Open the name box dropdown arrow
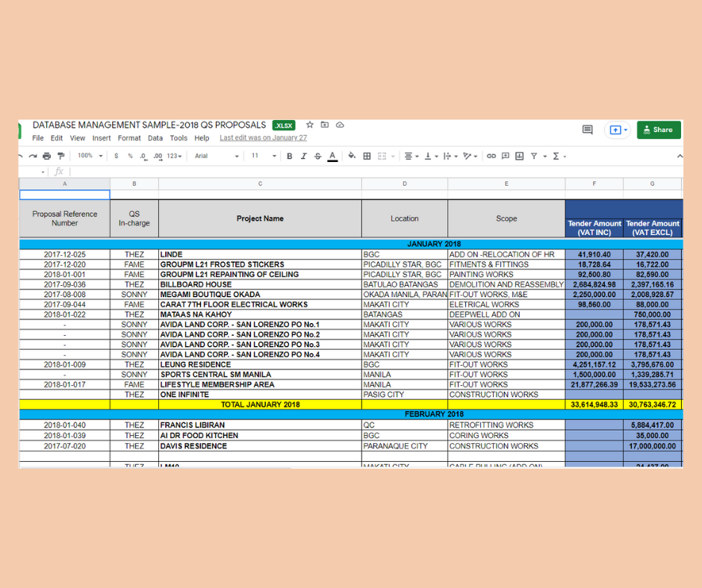This screenshot has height=588, width=702. click(43, 172)
